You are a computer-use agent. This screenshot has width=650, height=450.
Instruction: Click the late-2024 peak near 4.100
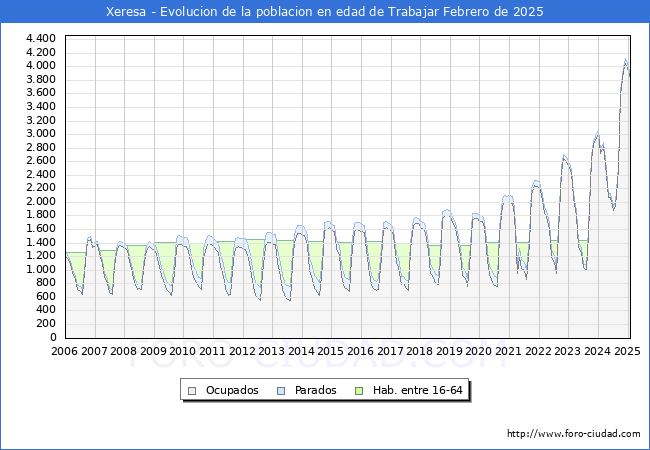point(626,59)
